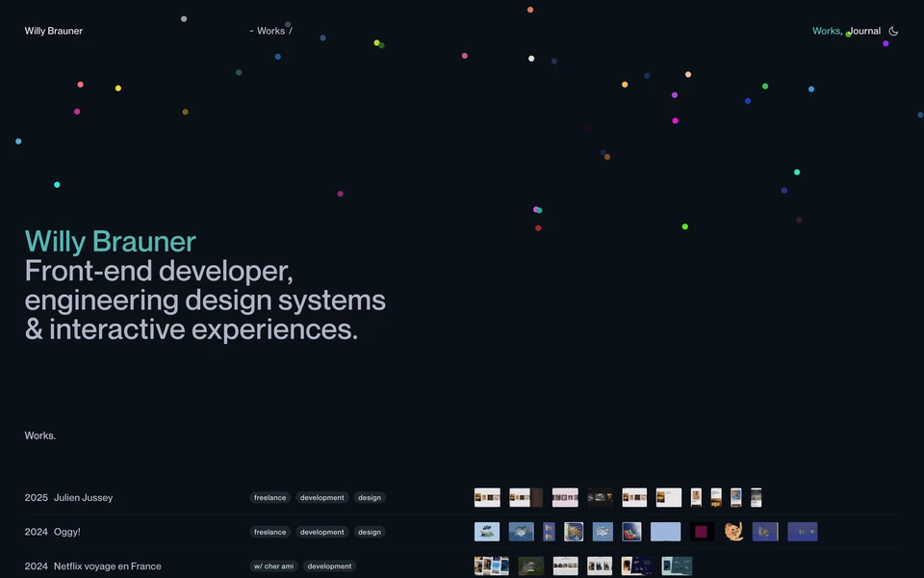Viewport: 924px width, 578px height.
Task: Open the tenth Oggy! dark blue thumbnail
Action: click(765, 532)
